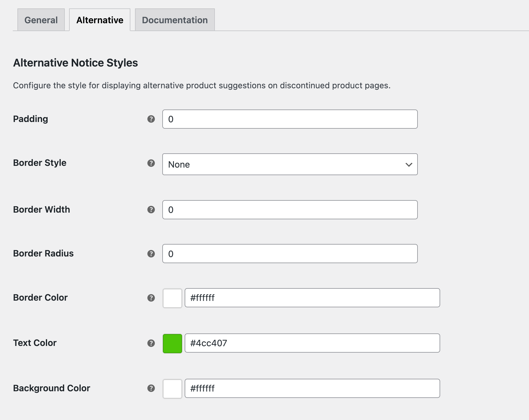529x420 pixels.
Task: Click into the Padding input field
Action: (x=290, y=119)
